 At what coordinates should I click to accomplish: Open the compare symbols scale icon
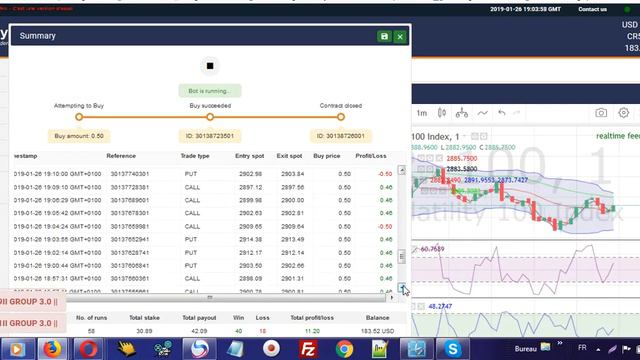click(462, 113)
